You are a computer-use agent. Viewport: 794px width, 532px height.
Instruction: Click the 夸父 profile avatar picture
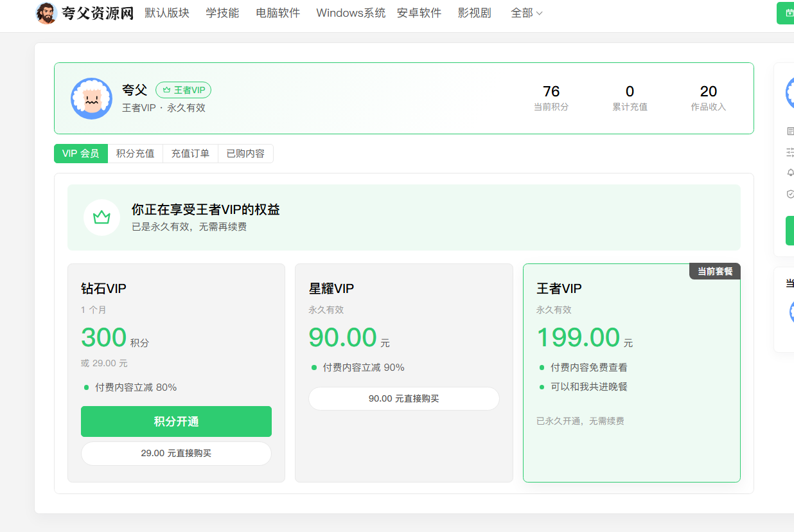[x=92, y=98]
